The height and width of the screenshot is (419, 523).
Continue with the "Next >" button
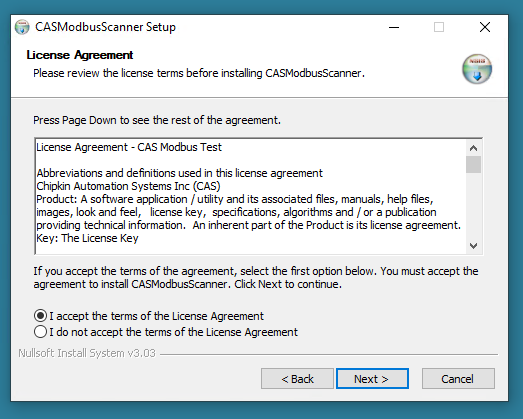pyautogui.click(x=372, y=379)
